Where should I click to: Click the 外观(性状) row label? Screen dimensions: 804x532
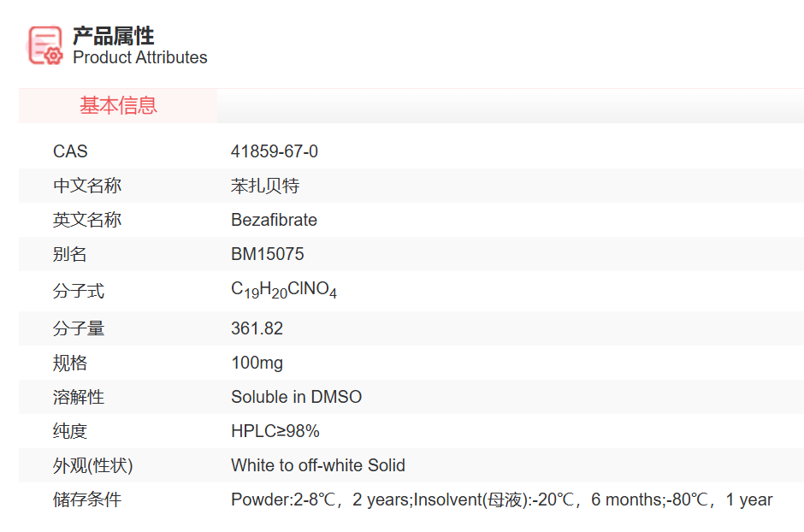coord(93,465)
